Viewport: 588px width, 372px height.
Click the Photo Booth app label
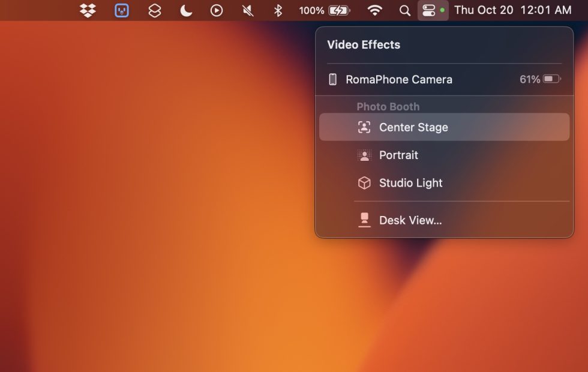pos(388,107)
